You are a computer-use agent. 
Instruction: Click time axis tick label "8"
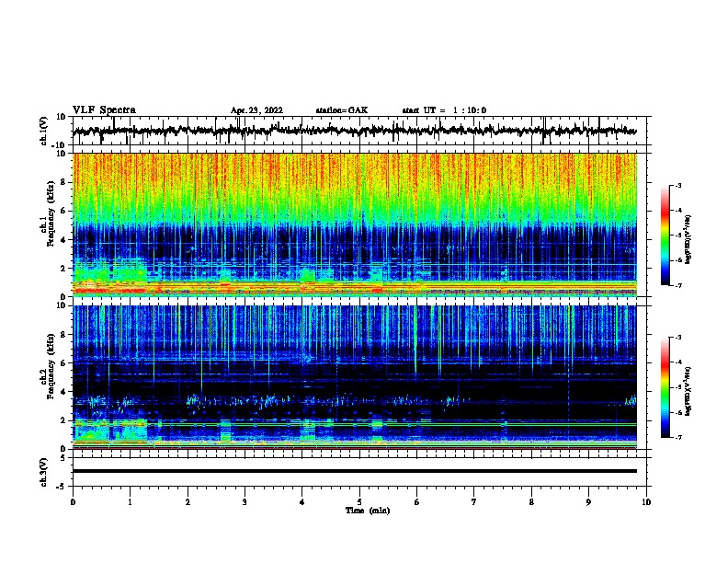pyautogui.click(x=531, y=502)
